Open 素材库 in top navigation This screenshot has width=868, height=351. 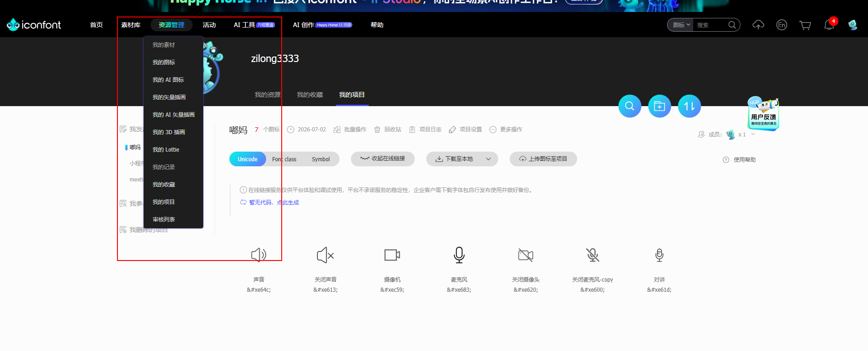(x=131, y=25)
